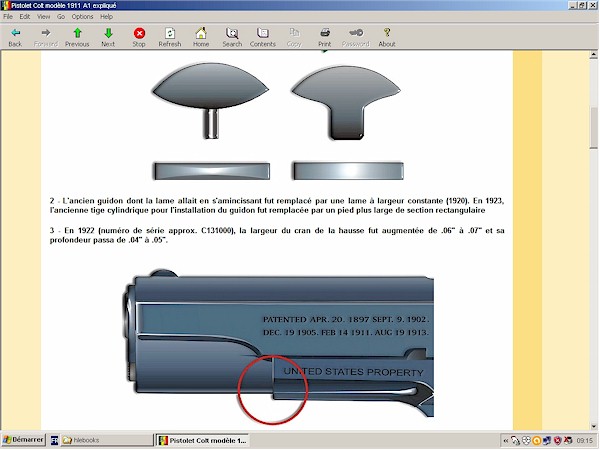Image resolution: width=600 pixels, height=450 pixels.
Task: Open the File menu
Action: [8, 16]
